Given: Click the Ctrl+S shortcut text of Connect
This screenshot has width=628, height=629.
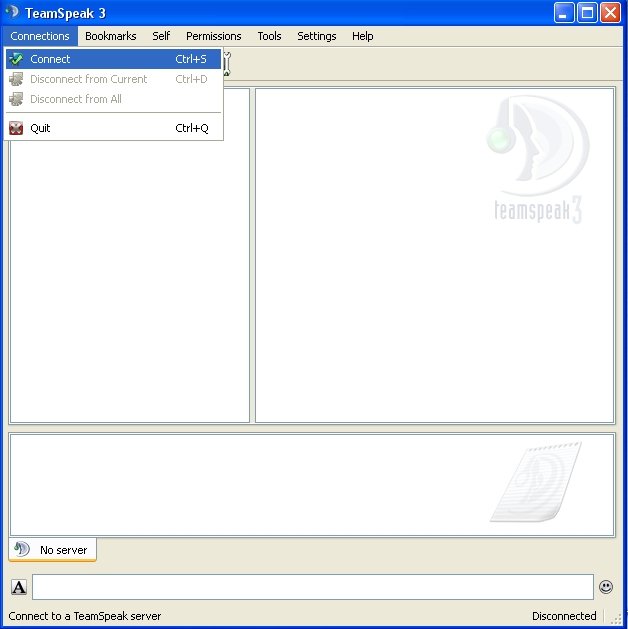Looking at the screenshot, I should point(191,59).
